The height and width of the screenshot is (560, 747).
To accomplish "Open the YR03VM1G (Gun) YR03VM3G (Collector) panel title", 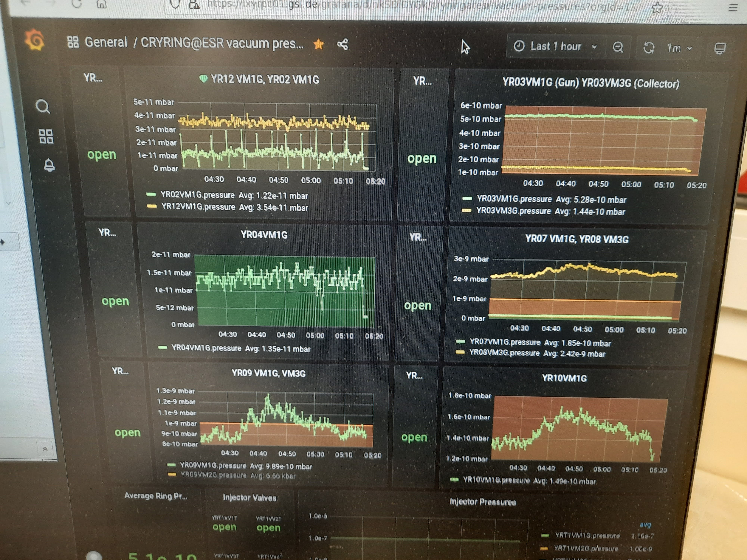I will [x=591, y=83].
